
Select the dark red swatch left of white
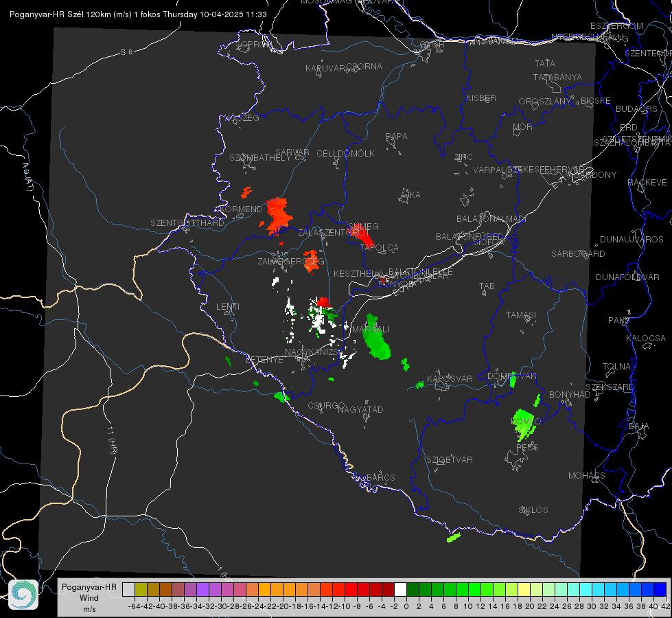click(x=388, y=589)
